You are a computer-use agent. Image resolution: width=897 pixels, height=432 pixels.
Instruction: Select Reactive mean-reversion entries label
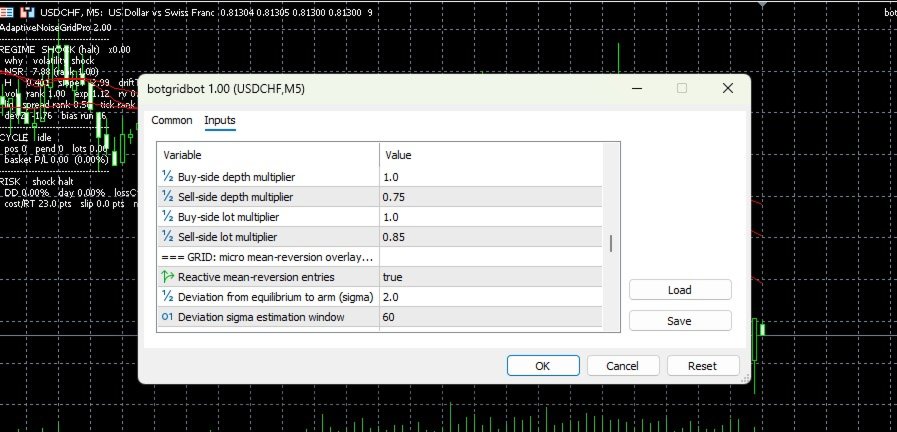click(x=256, y=277)
